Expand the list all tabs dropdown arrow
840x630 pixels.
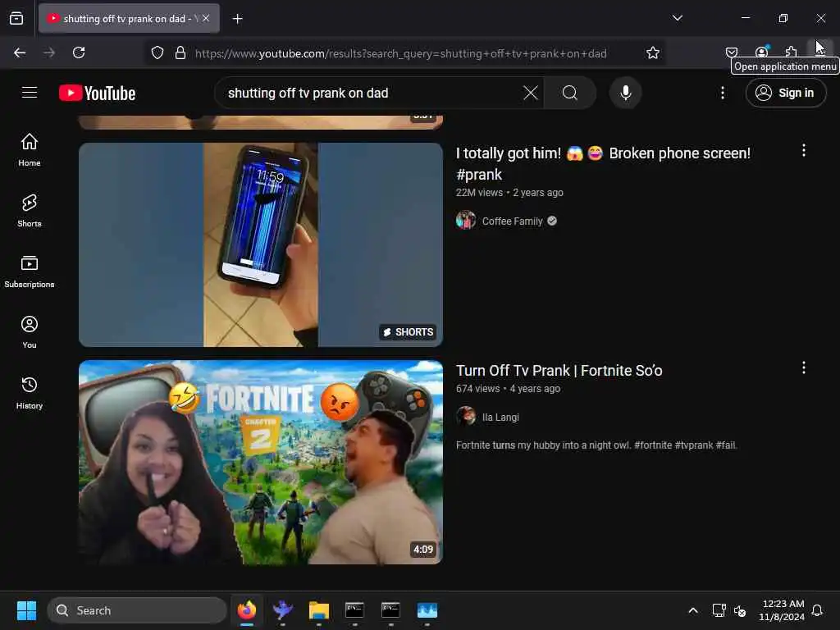coord(677,18)
